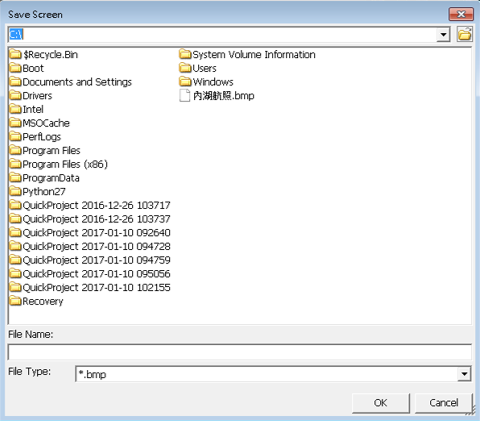Click the Cancel button
The width and height of the screenshot is (480, 421).
[444, 403]
